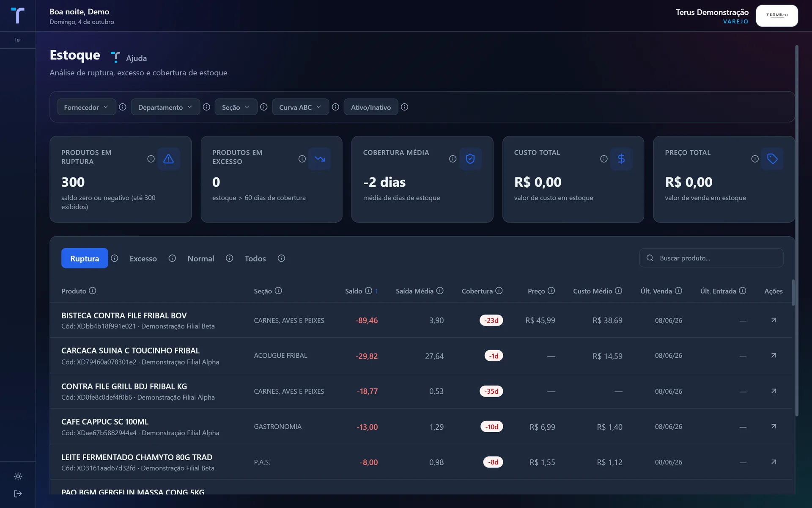The width and height of the screenshot is (812, 508).
Task: Toggle light theme with sun icon
Action: click(18, 476)
